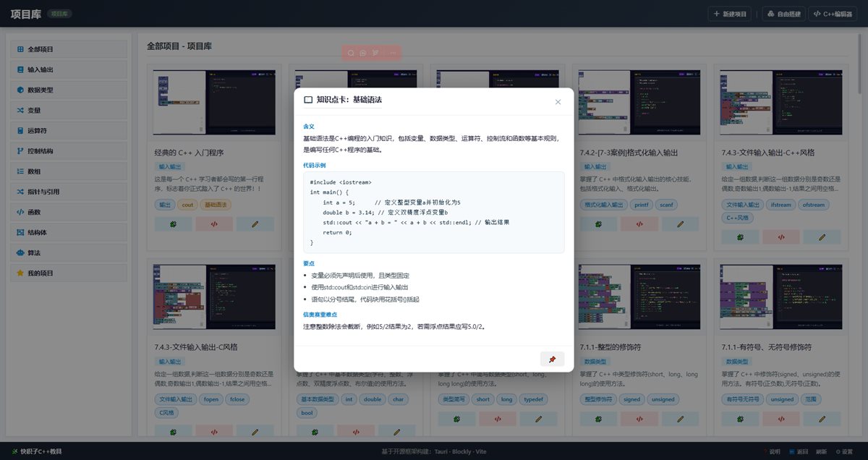Click the typedef tag
The width and height of the screenshot is (868, 460).
[532, 399]
